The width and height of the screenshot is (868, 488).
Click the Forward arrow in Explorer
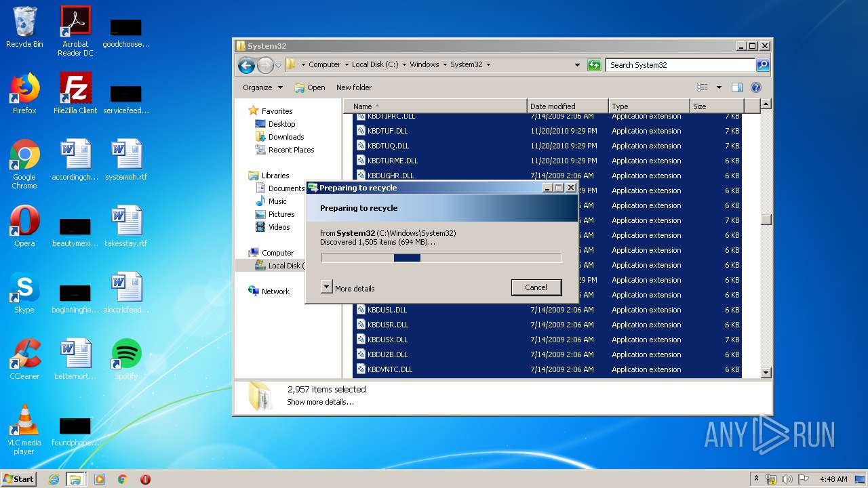click(265, 65)
